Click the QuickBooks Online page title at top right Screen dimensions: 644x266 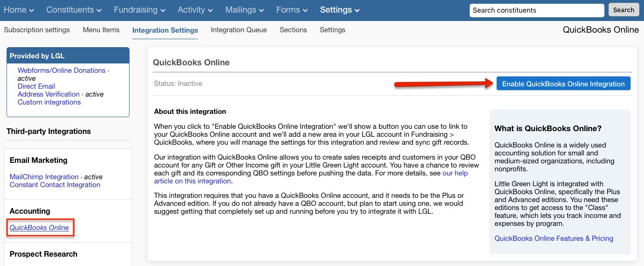pyautogui.click(x=601, y=30)
